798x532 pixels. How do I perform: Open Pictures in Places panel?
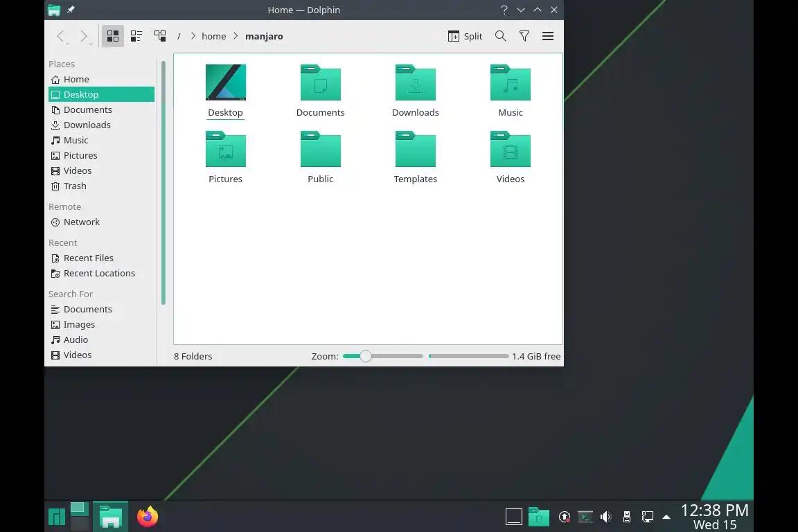(x=101, y=156)
